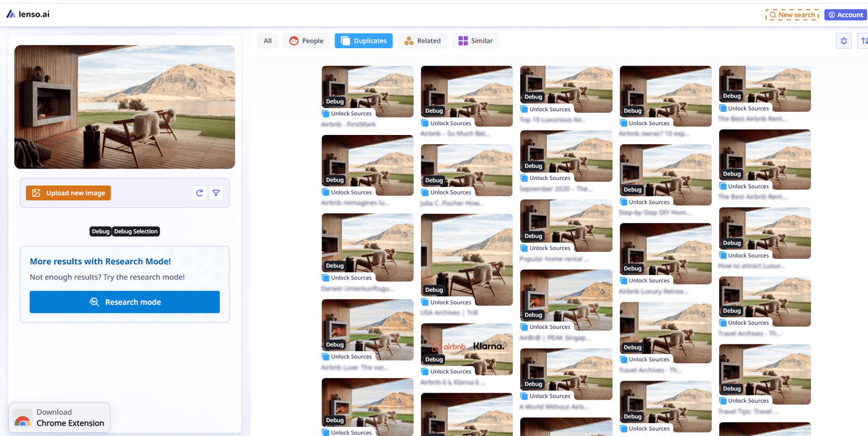Select the Related results tab

pyautogui.click(x=422, y=41)
